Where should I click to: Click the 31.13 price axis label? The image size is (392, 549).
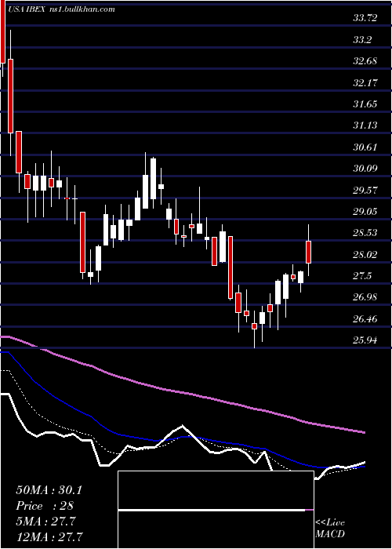pyautogui.click(x=365, y=125)
